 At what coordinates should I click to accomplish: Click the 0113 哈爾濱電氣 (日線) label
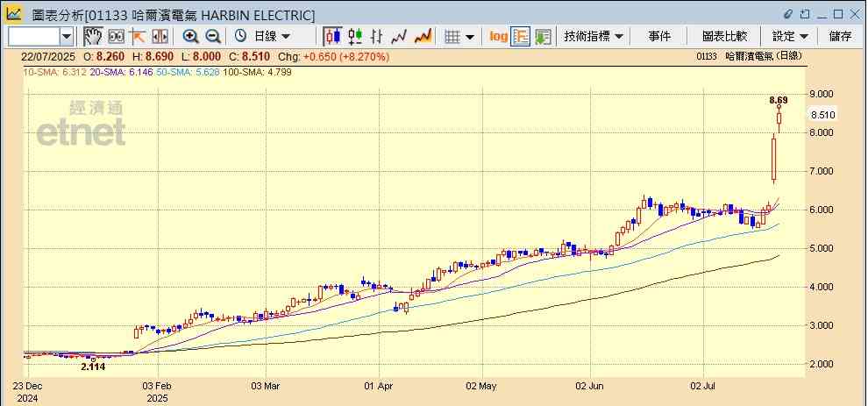(x=750, y=56)
